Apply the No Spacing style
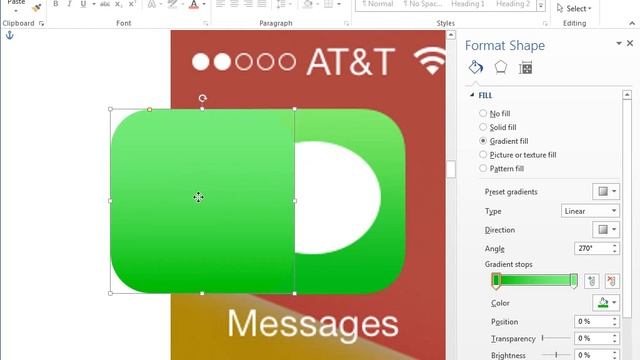The image size is (640, 360). coord(422,4)
